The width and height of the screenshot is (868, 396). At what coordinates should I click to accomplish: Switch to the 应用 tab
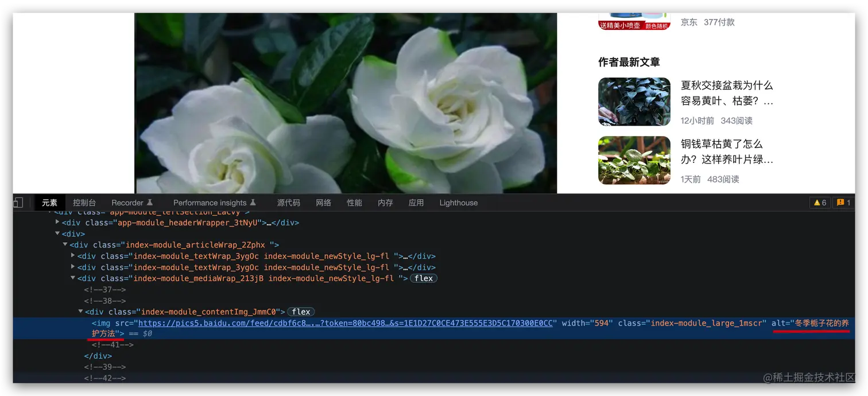pos(416,203)
